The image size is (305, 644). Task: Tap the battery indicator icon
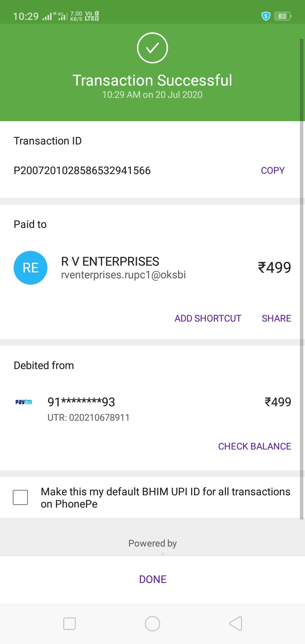point(283,16)
